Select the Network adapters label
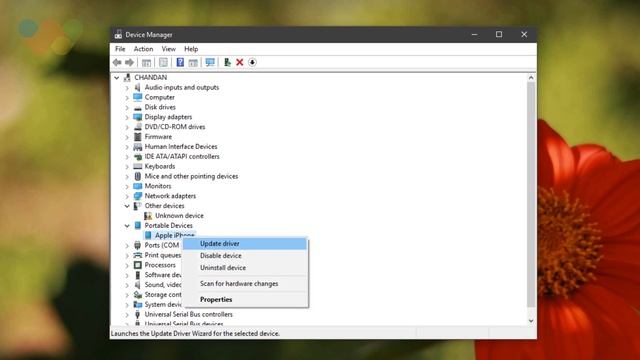Image resolution: width=640 pixels, height=360 pixels. 170,196
